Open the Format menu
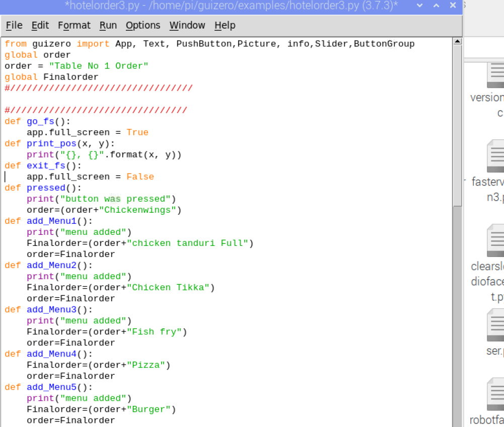The height and width of the screenshot is (427, 504). pyautogui.click(x=74, y=25)
